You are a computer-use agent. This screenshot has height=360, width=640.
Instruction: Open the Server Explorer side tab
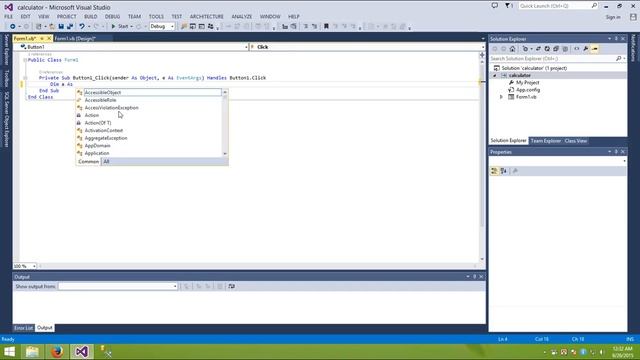(x=6, y=50)
